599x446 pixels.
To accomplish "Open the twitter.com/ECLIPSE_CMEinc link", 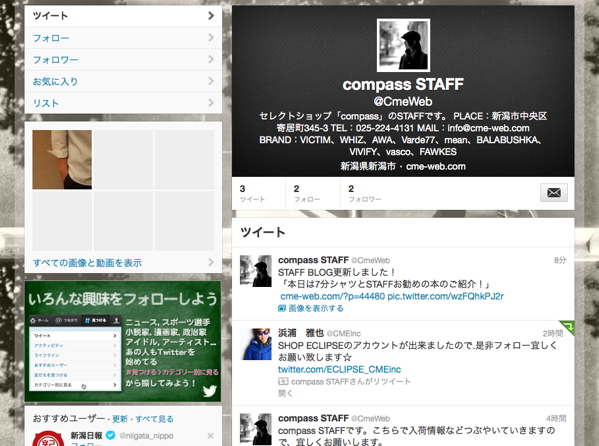I will pos(340,370).
